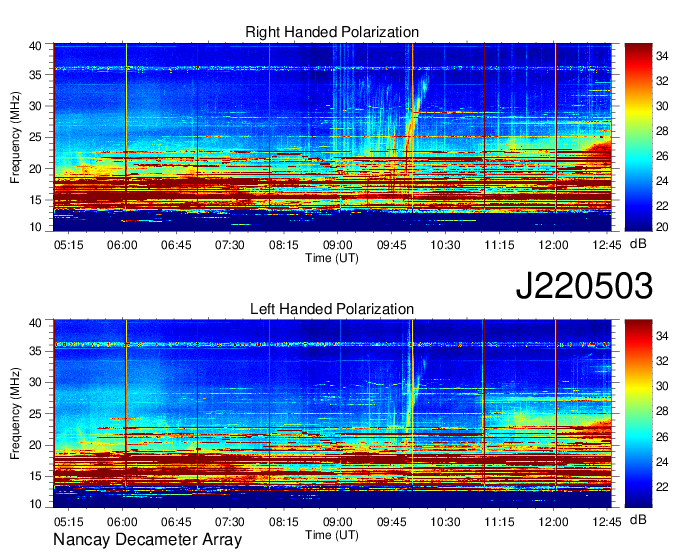The height and width of the screenshot is (552, 680).
Task: Click the 28 value on the right-handed color bar
Action: [662, 131]
